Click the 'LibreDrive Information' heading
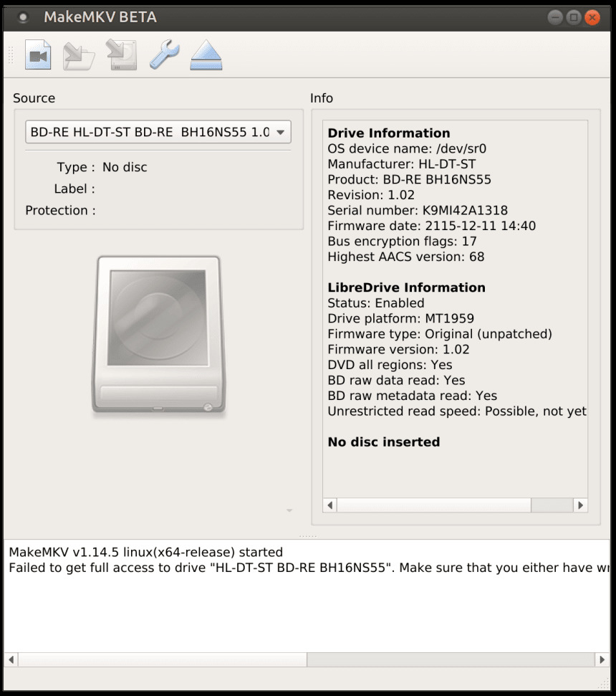 (407, 287)
